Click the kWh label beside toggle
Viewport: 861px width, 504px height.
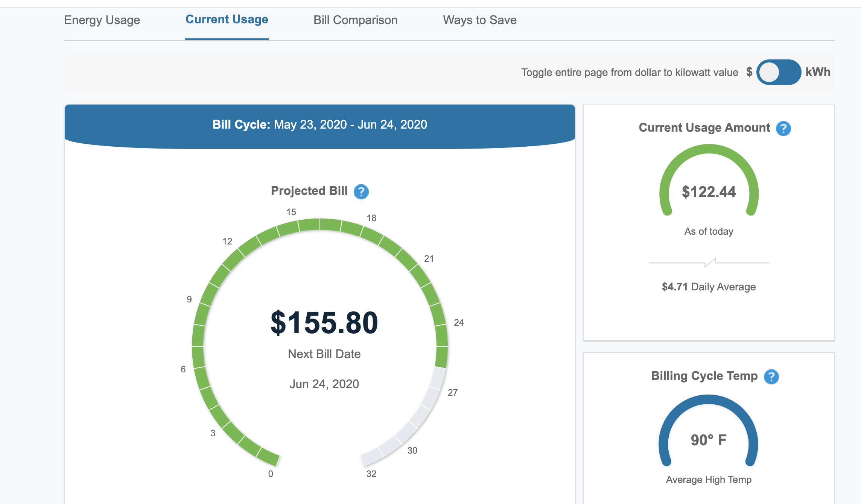(x=817, y=72)
